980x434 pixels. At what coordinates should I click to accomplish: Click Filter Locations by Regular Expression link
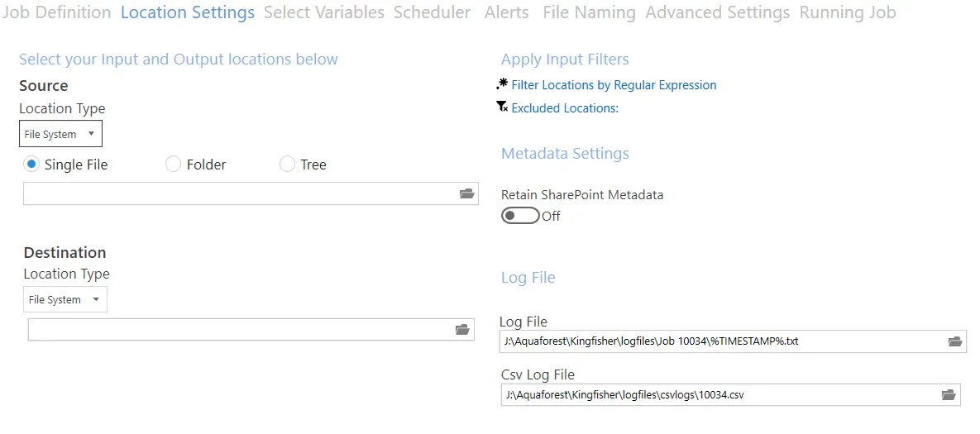click(614, 85)
